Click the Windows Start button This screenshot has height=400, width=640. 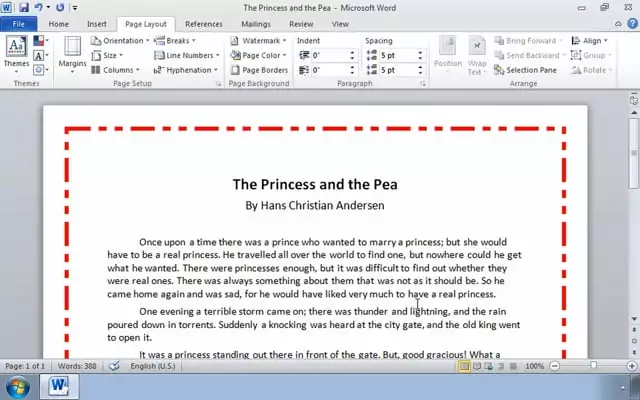(17, 387)
